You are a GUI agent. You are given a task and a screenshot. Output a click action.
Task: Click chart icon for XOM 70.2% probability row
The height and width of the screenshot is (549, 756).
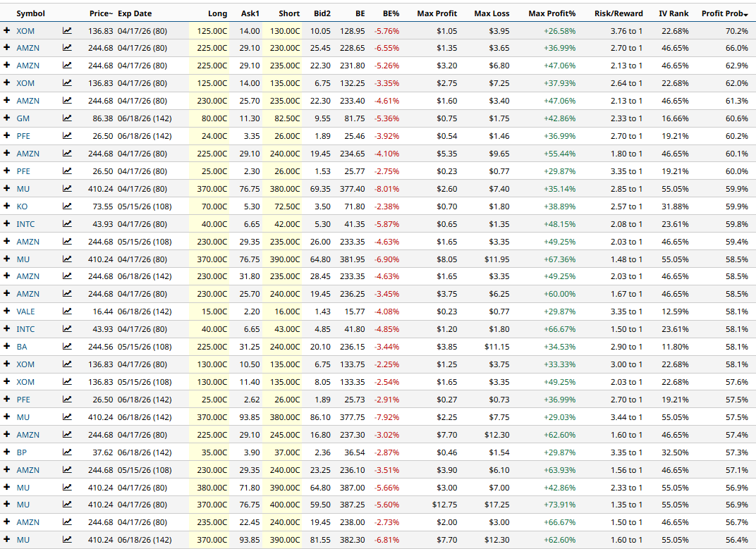67,31
